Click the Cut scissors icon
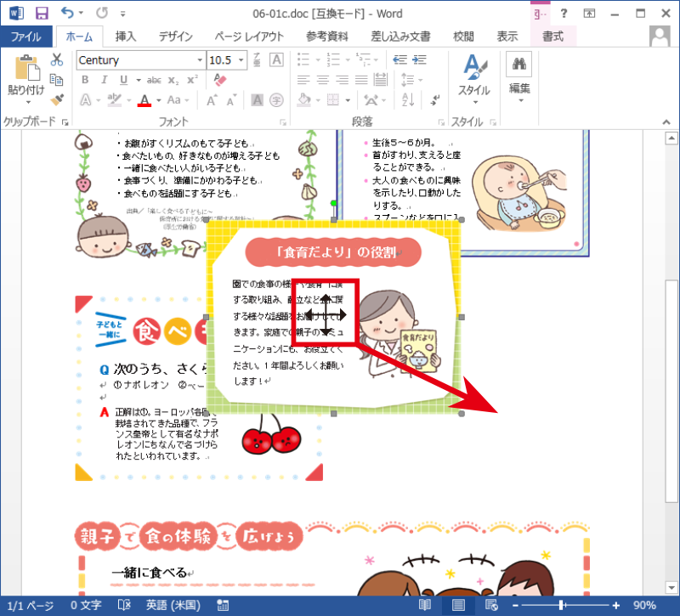This screenshot has width=680, height=616. [57, 59]
